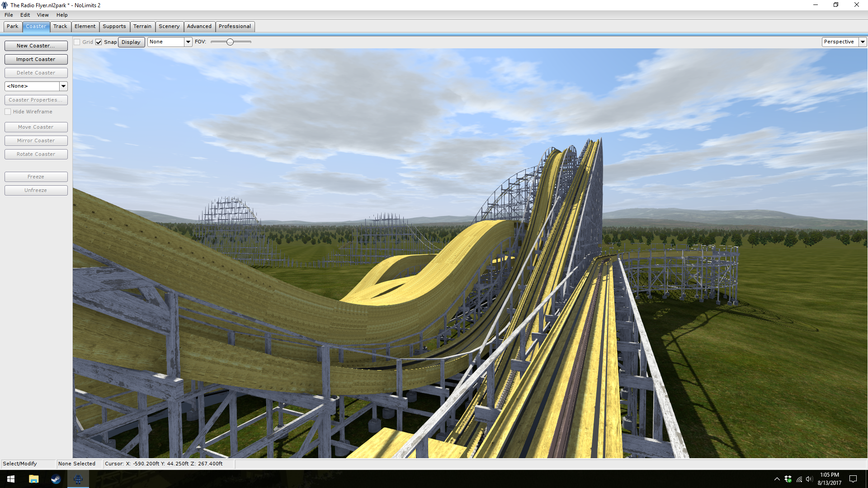Click the Display button in toolbar
The width and height of the screenshot is (868, 488).
(x=131, y=42)
